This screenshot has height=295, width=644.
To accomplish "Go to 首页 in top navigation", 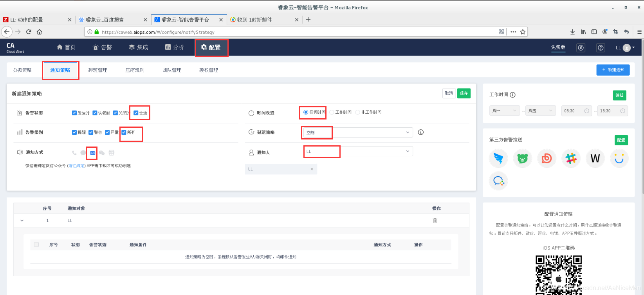I will 66,47.
